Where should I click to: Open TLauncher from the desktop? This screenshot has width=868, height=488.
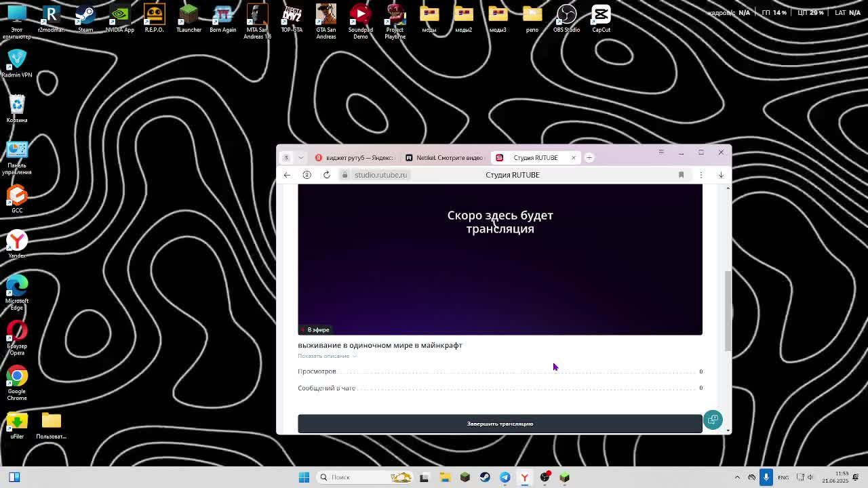(x=189, y=19)
